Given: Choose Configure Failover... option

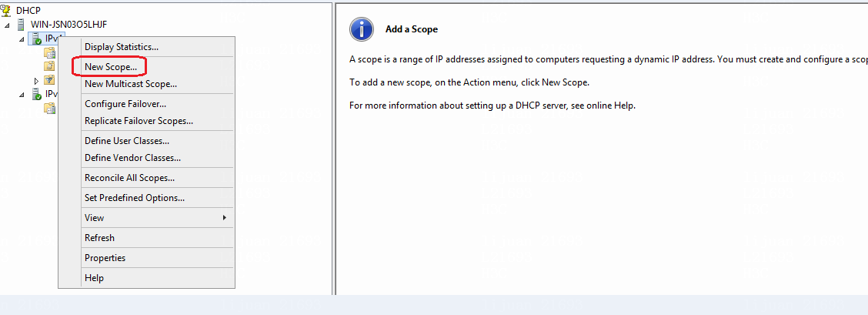Looking at the screenshot, I should coord(125,103).
